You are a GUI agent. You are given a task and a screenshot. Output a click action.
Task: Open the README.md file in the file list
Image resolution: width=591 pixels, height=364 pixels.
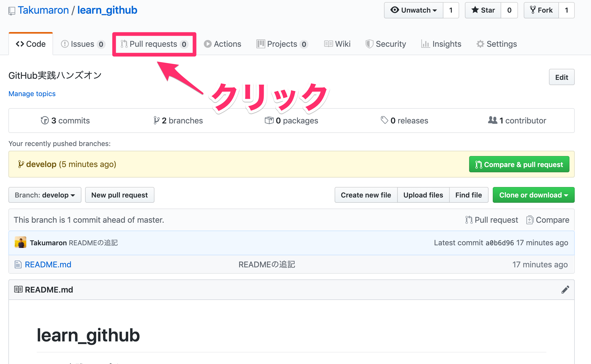[48, 264]
